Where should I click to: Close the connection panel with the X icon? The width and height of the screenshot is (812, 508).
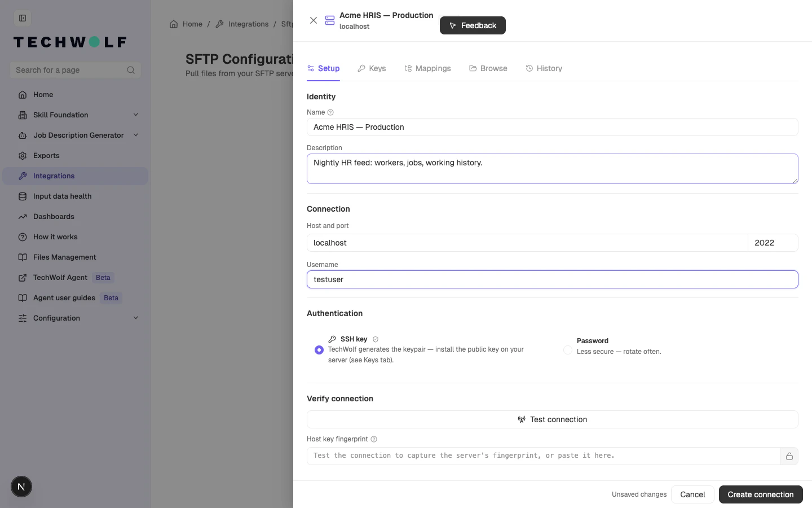(314, 20)
